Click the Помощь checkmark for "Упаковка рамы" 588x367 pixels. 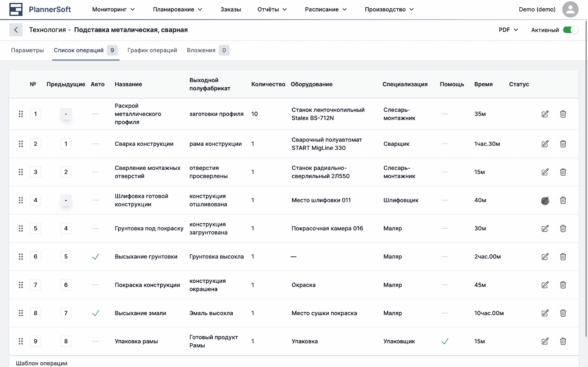click(445, 341)
